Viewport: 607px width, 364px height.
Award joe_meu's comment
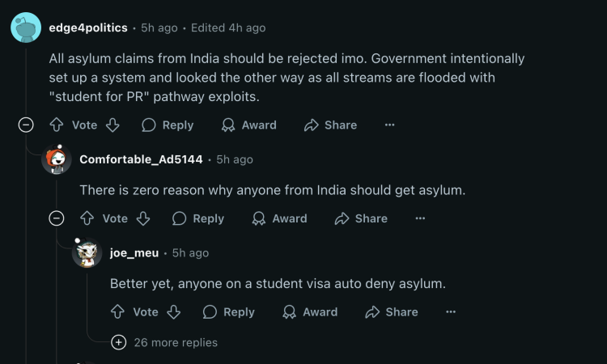[x=310, y=311]
